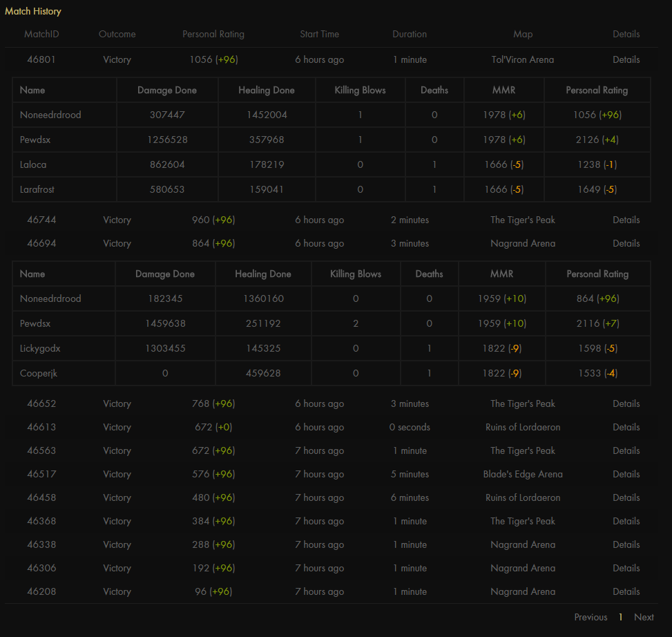The image size is (672, 637).
Task: Select match ID 46801
Action: [x=41, y=59]
